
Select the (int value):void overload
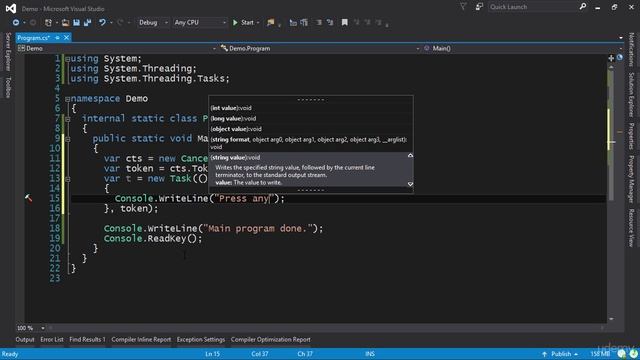pyautogui.click(x=311, y=108)
